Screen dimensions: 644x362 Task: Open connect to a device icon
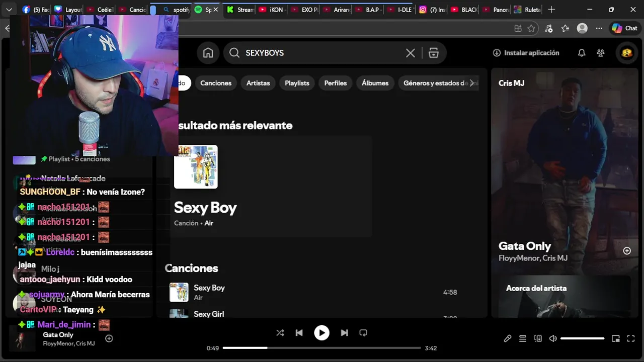point(538,339)
